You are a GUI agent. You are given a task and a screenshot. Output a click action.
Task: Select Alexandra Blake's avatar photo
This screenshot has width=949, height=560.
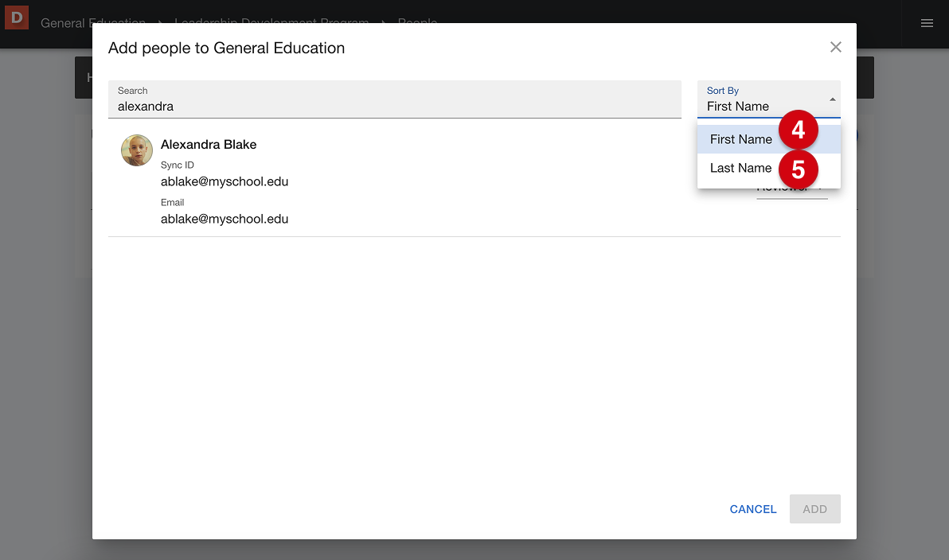point(137,150)
